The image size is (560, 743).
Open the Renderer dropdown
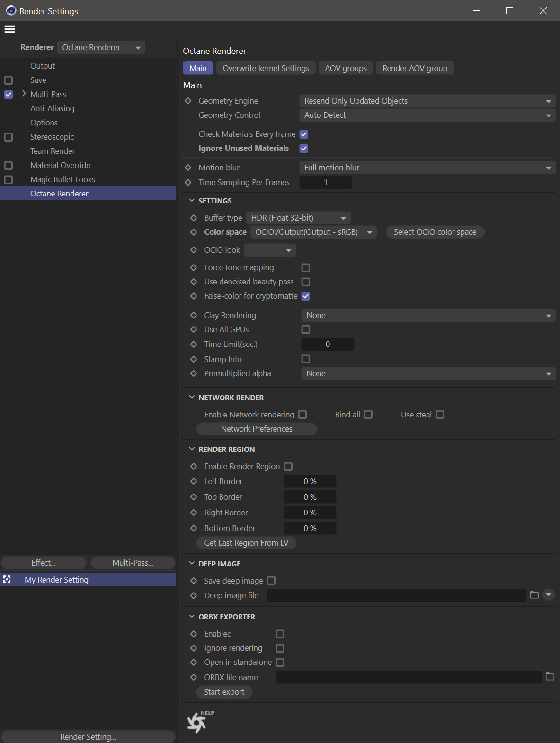(101, 48)
